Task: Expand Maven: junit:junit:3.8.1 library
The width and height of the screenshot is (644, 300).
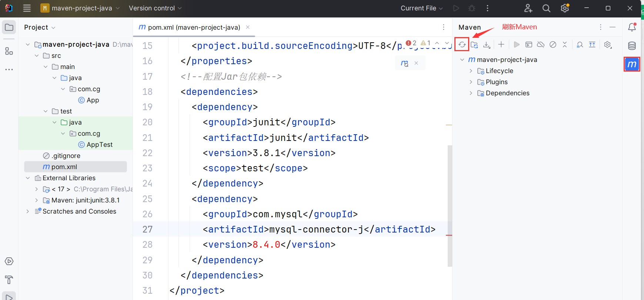Action: pyautogui.click(x=36, y=200)
